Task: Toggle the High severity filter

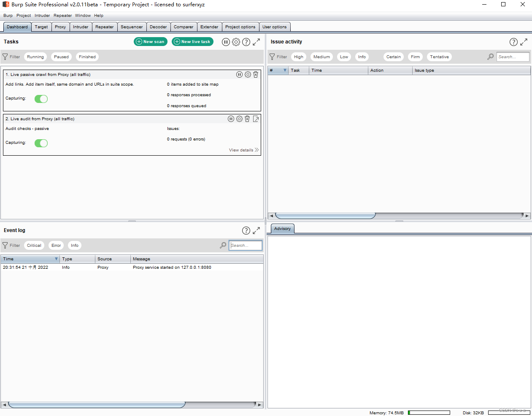Action: pyautogui.click(x=299, y=57)
